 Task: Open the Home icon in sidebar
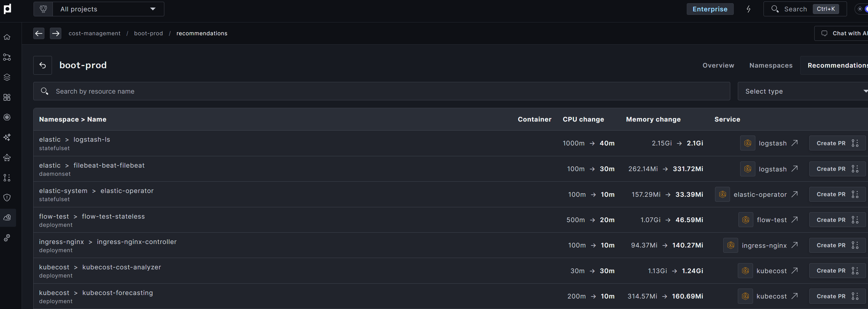pyautogui.click(x=7, y=37)
